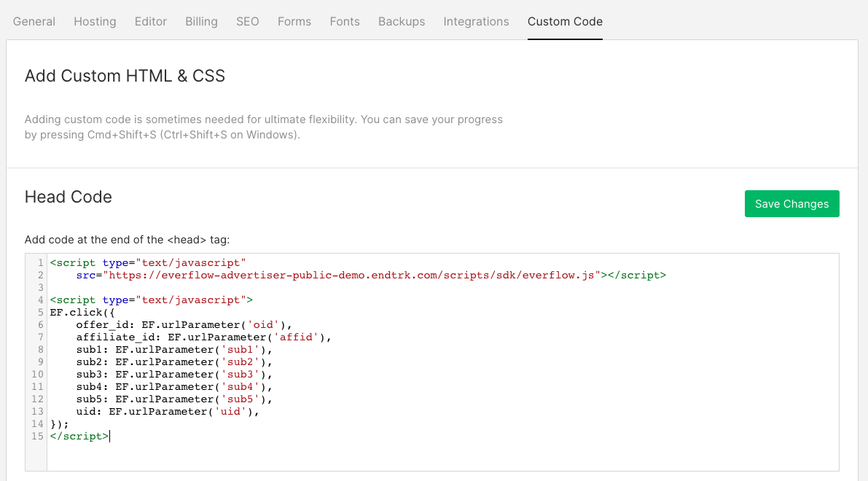The width and height of the screenshot is (868, 481).
Task: Click the closing </script> tag on line 15
Action: [x=79, y=436]
